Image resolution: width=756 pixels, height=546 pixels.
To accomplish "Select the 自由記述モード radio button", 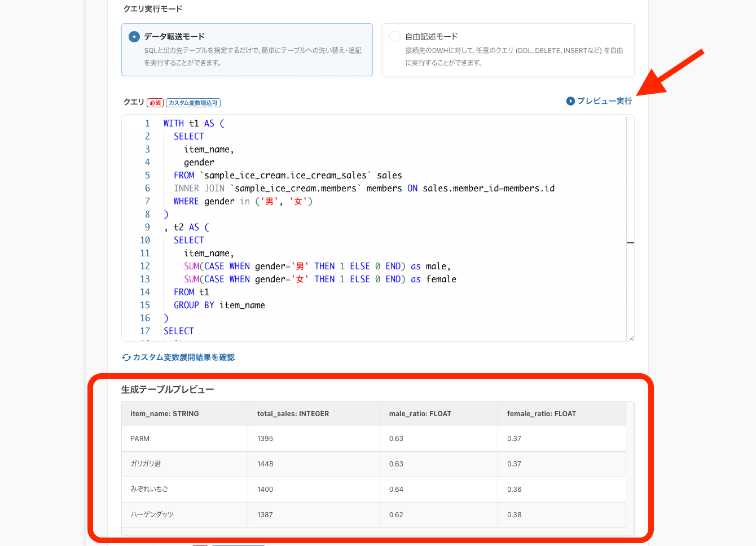I will tap(395, 37).
